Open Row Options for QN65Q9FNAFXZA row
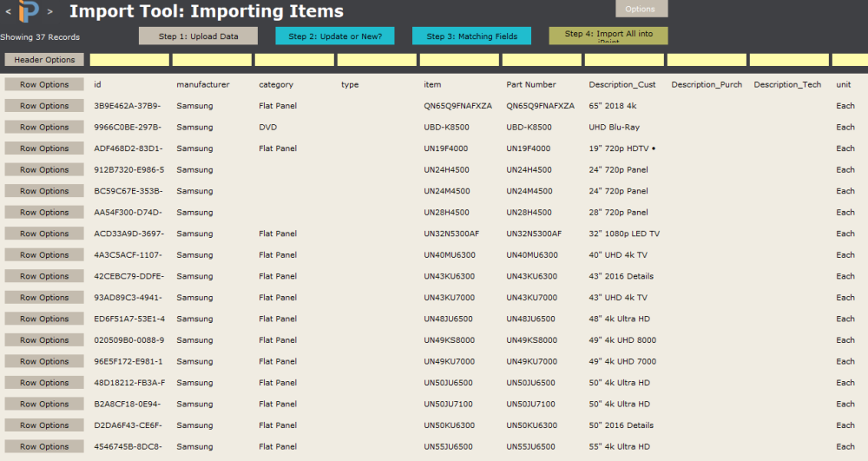Image resolution: width=868 pixels, height=461 pixels. point(44,106)
